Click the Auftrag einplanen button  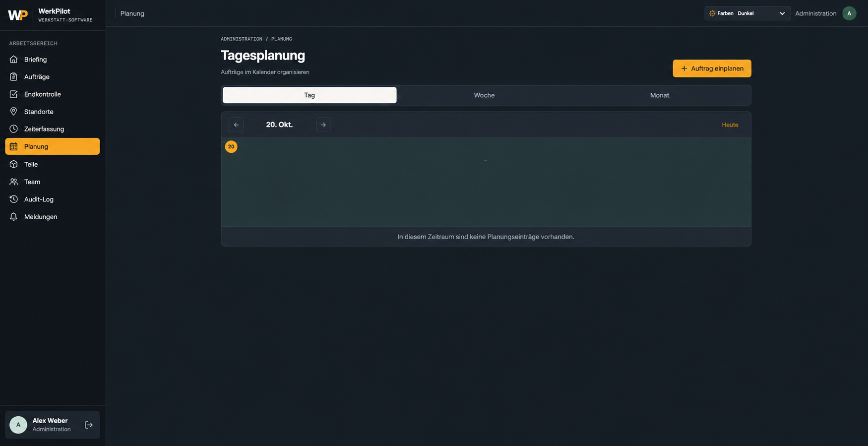(712, 68)
